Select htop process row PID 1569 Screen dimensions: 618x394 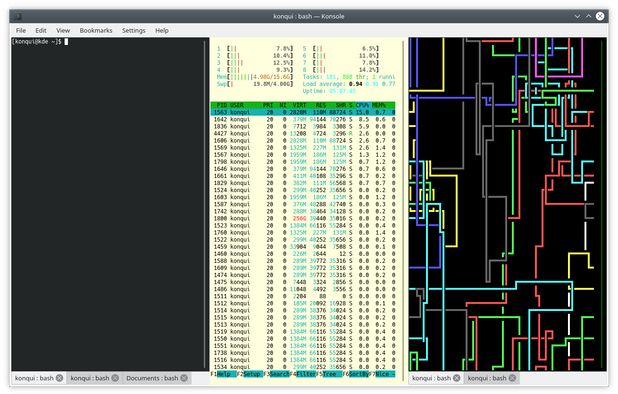pos(303,148)
